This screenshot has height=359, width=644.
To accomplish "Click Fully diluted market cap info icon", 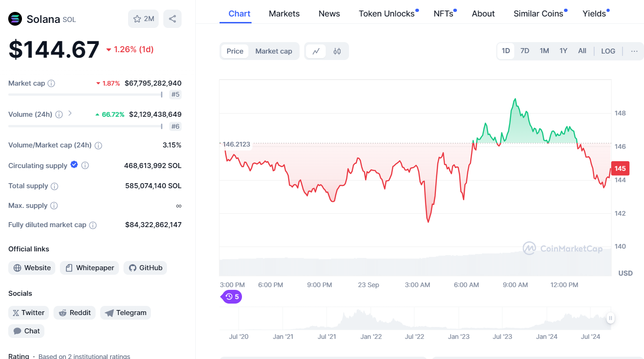I will pyautogui.click(x=93, y=225).
